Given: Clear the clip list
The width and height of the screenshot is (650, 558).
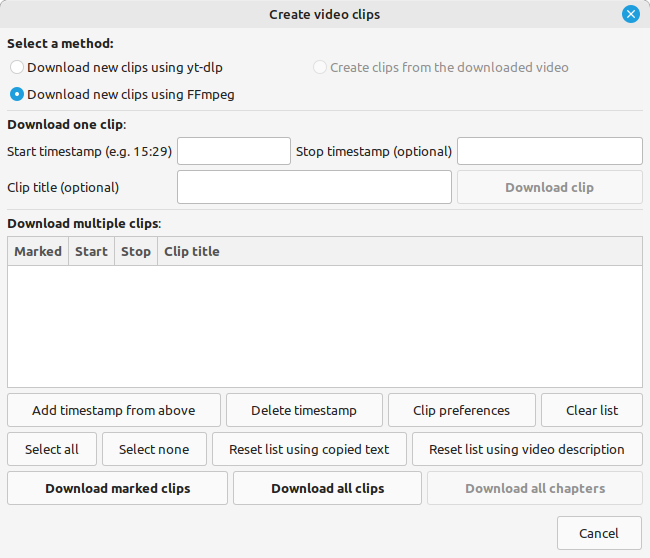Looking at the screenshot, I should tap(592, 410).
